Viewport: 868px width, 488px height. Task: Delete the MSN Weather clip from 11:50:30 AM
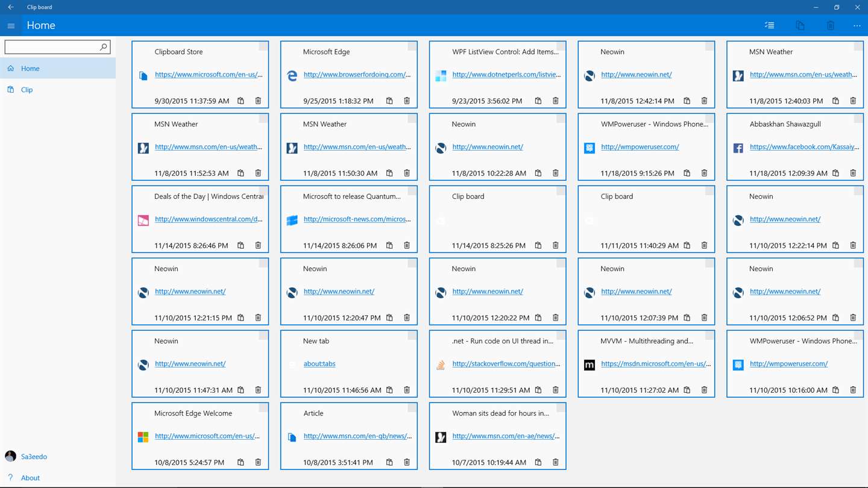pos(407,173)
